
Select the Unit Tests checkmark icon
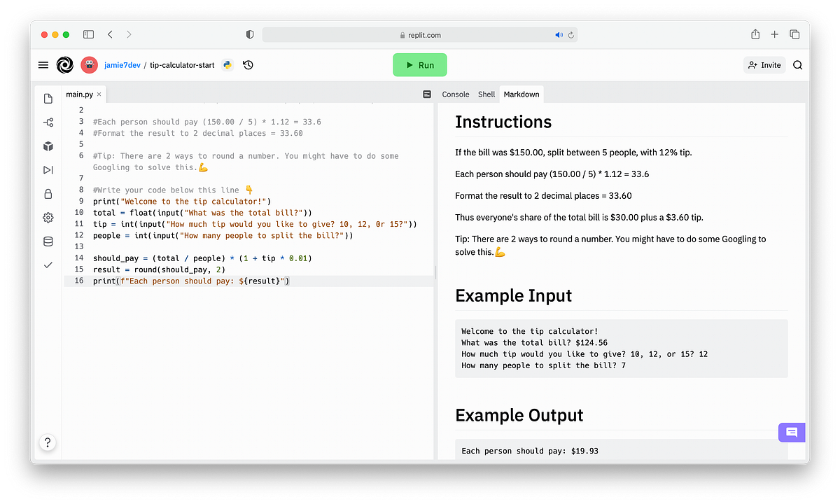(48, 265)
